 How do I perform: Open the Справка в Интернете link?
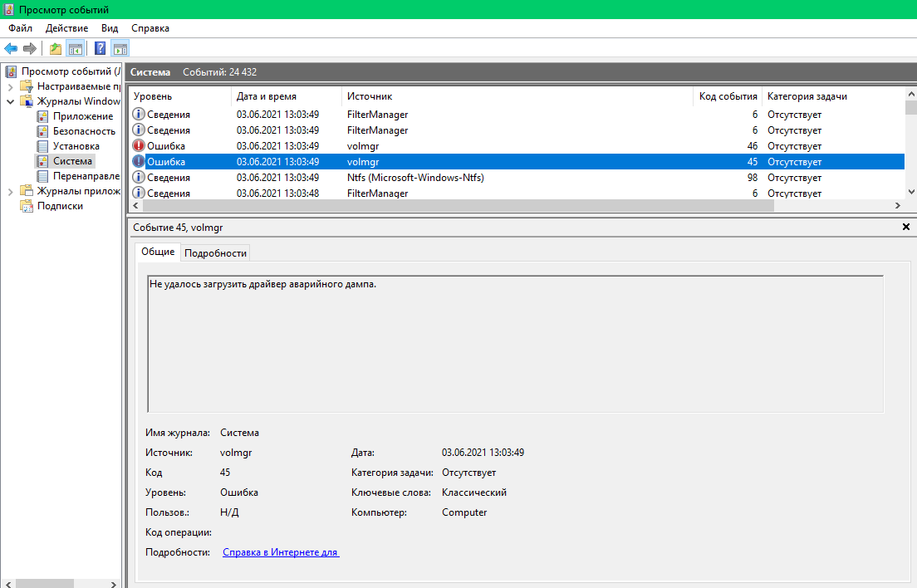[x=281, y=552]
